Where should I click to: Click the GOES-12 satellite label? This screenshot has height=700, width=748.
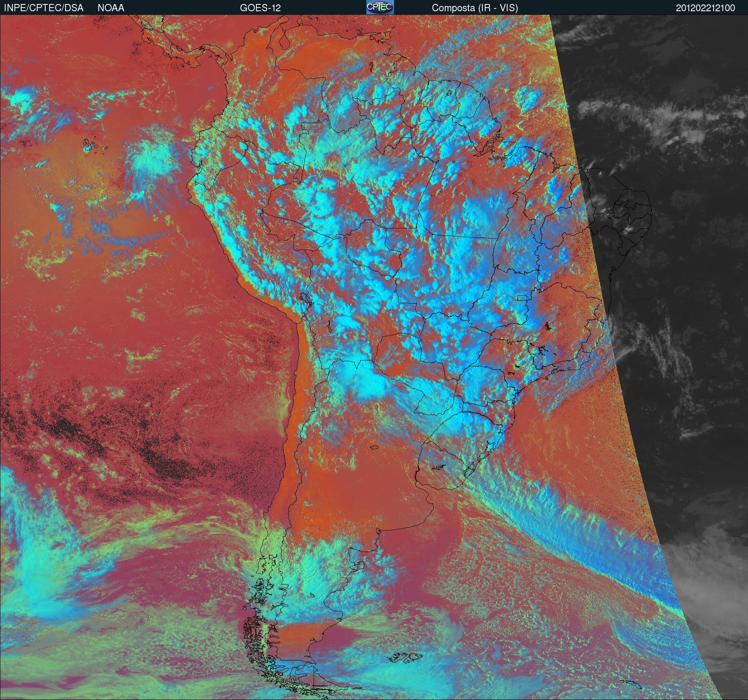click(x=260, y=8)
